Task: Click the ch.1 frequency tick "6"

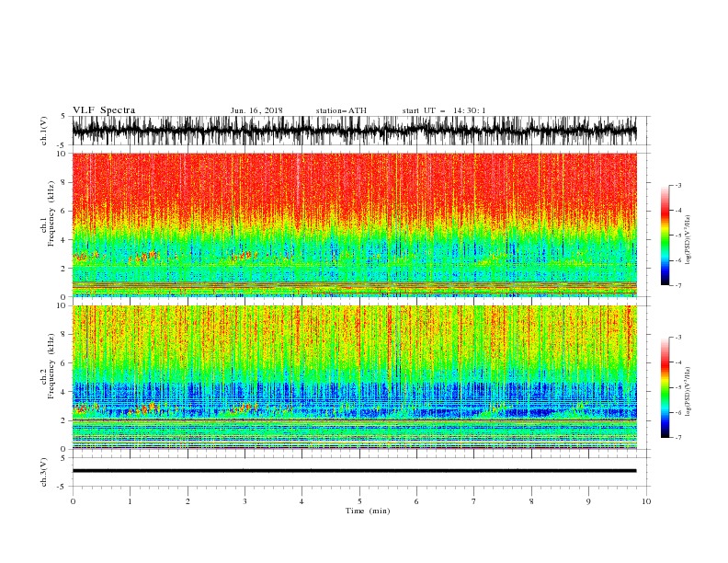Action: click(63, 211)
